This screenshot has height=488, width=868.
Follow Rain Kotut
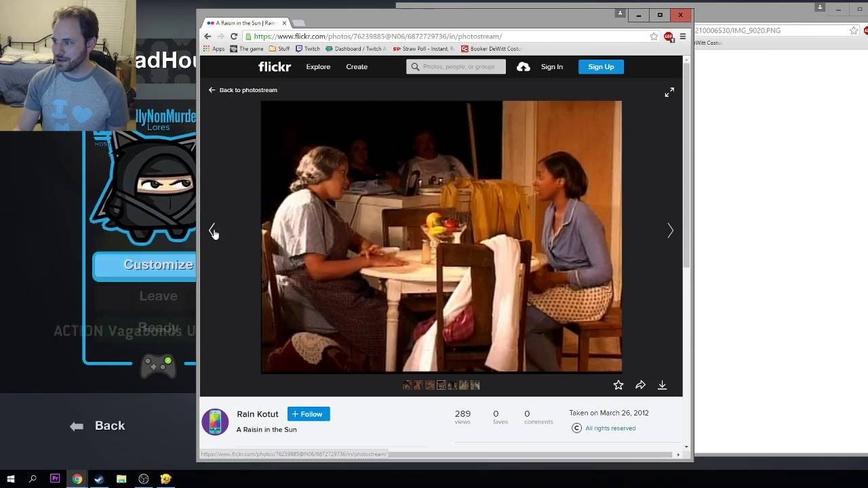(309, 414)
